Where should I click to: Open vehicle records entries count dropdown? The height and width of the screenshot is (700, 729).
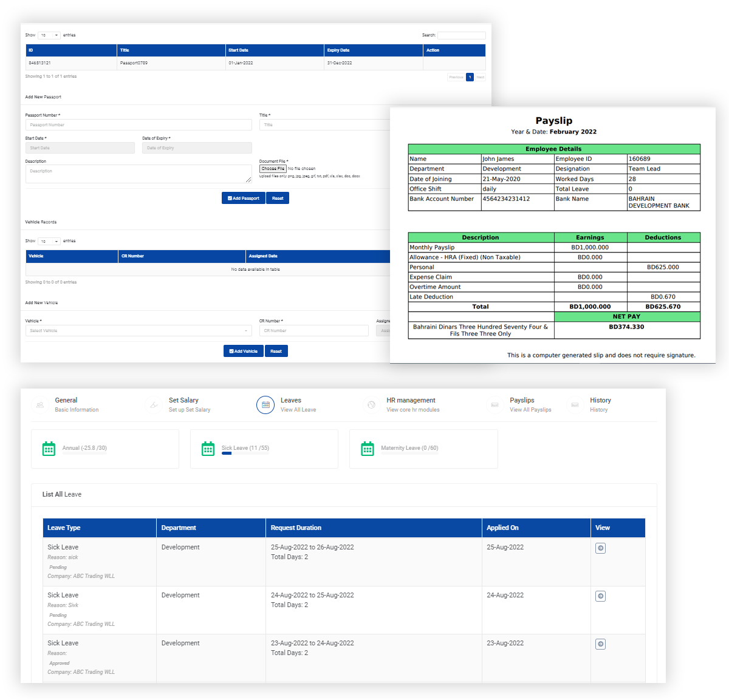pyautogui.click(x=49, y=241)
